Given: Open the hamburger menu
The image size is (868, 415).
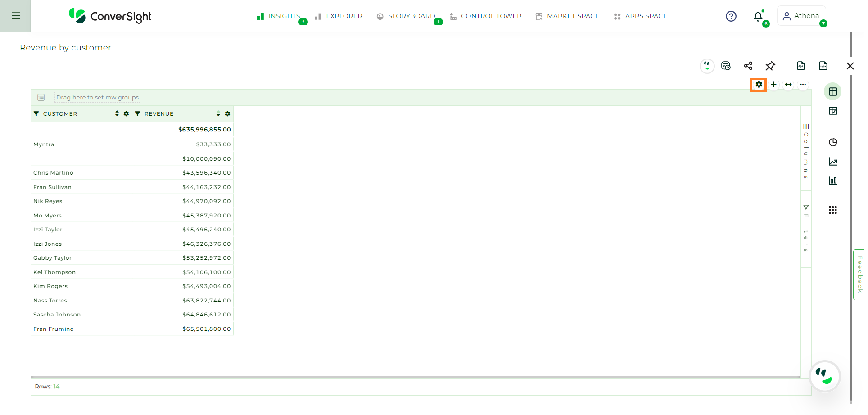Looking at the screenshot, I should click(16, 16).
